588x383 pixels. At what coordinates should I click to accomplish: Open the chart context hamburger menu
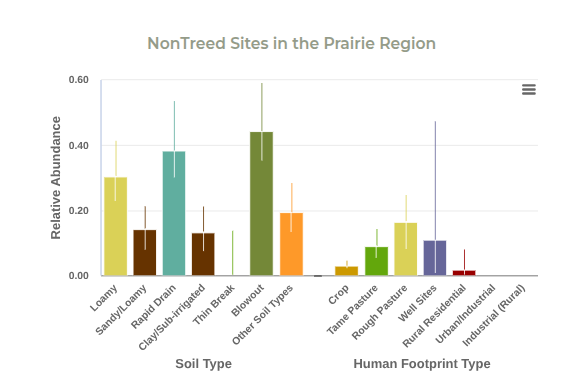(529, 90)
